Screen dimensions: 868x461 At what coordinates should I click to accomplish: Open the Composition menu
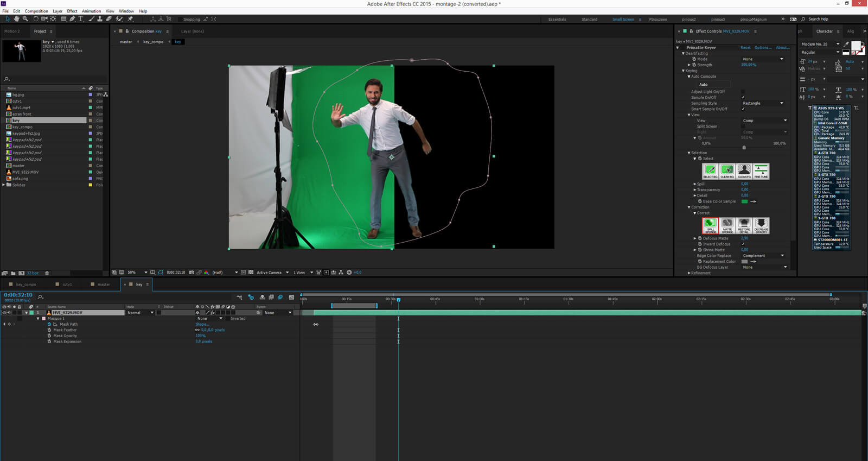[36, 11]
